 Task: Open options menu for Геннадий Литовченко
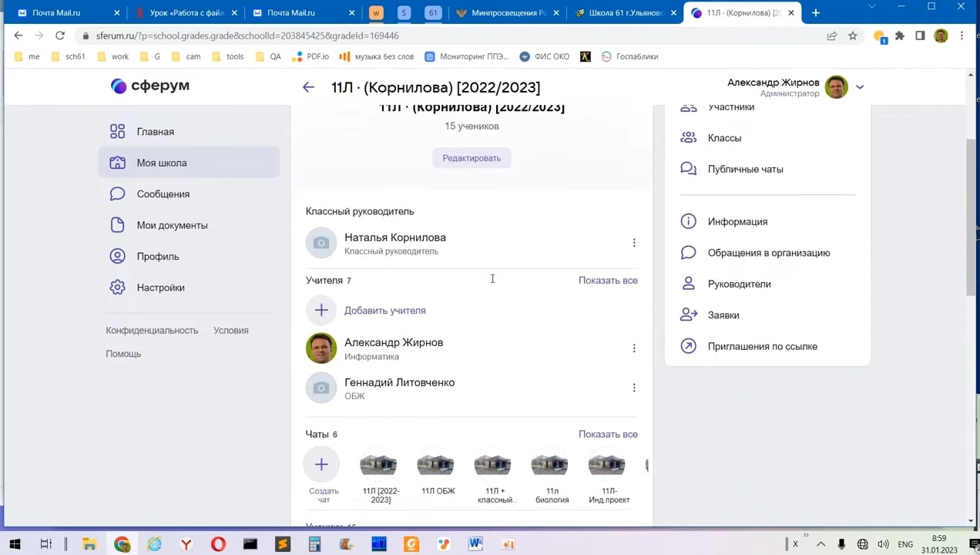click(x=634, y=388)
